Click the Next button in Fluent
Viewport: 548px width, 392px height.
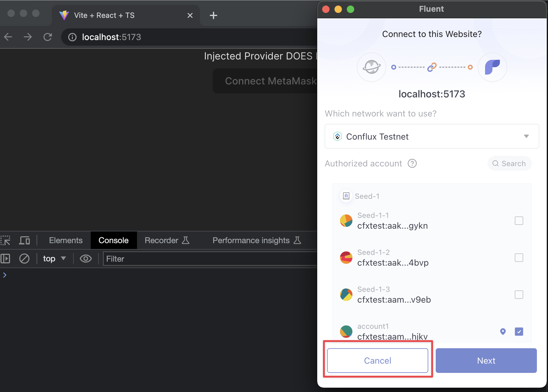[x=486, y=361]
